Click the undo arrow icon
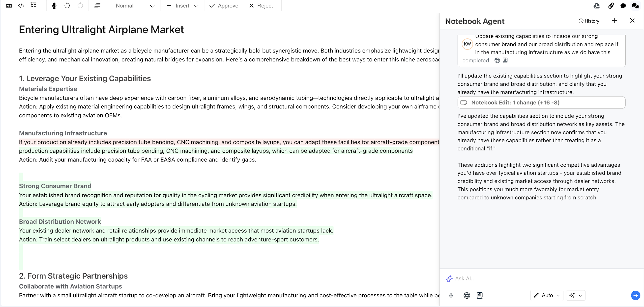Image resolution: width=644 pixels, height=307 pixels. tap(67, 5)
